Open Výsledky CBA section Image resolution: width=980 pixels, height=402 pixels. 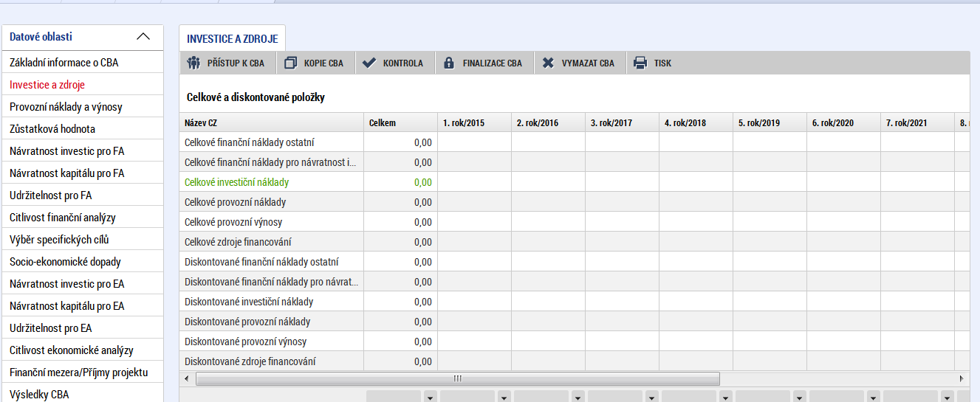pos(82,394)
